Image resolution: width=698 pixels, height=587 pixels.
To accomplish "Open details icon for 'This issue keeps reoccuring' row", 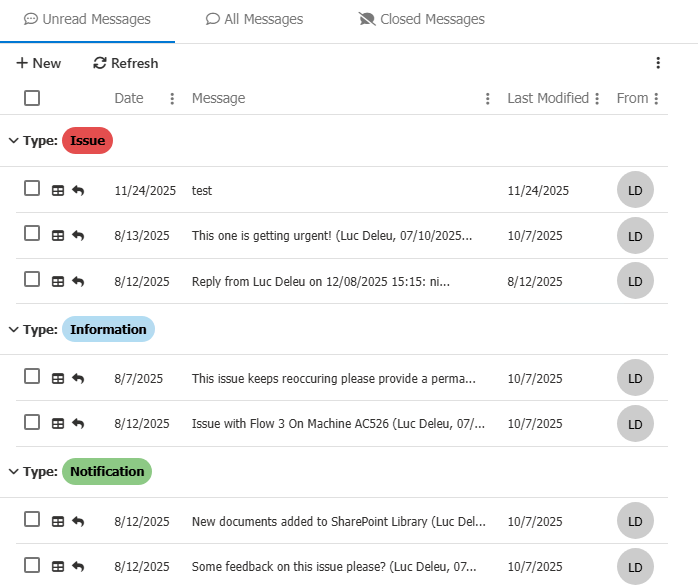I will tap(58, 378).
